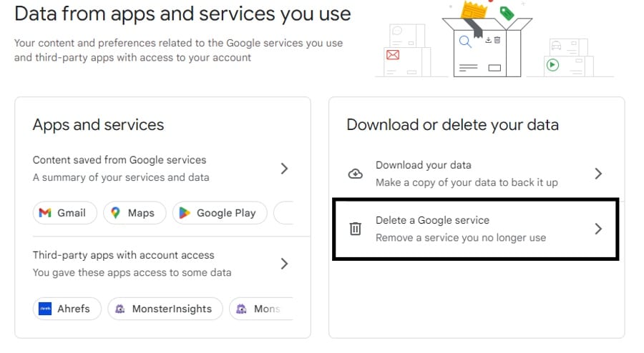This screenshot has height=353, width=644.
Task: Open Delete a Google service arrow
Action: [599, 229]
